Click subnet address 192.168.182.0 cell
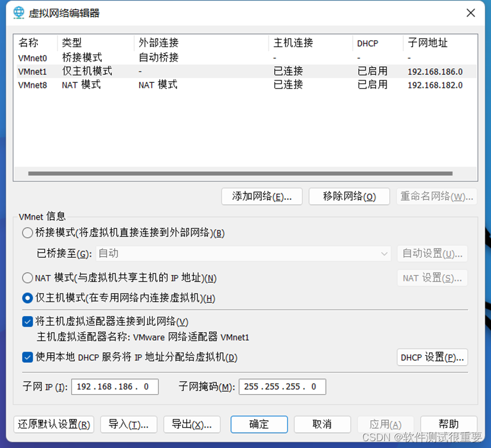This screenshot has width=491, height=448. [x=435, y=85]
